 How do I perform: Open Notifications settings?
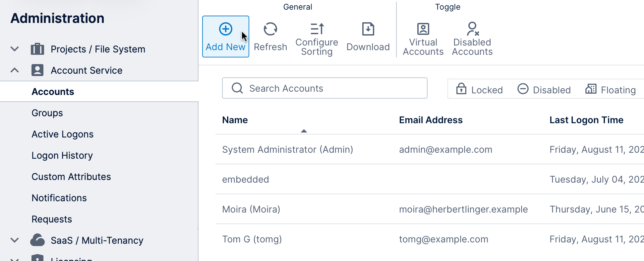[59, 198]
